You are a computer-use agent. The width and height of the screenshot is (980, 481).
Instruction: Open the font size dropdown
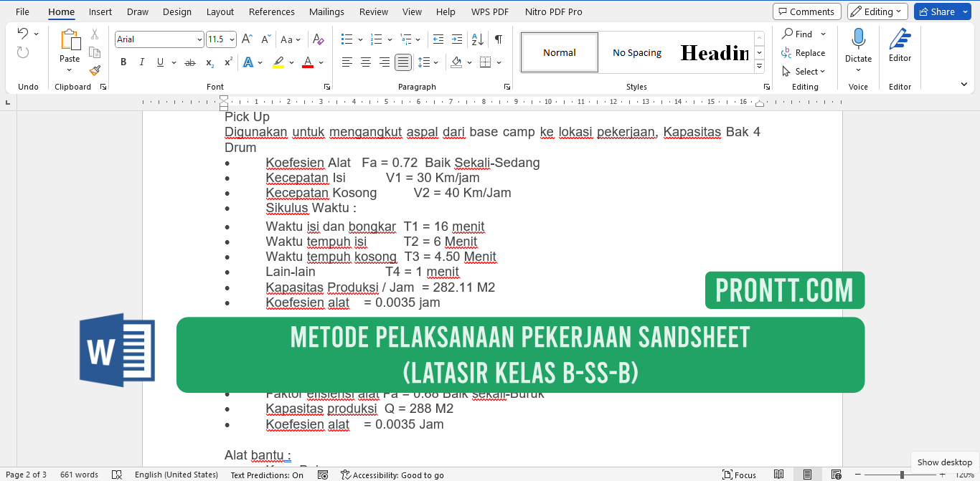click(x=231, y=39)
